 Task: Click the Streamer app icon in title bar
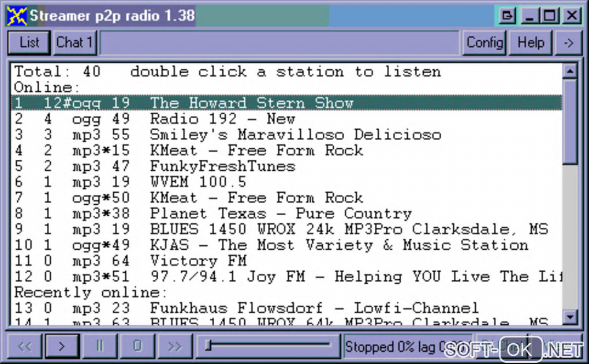[17, 16]
